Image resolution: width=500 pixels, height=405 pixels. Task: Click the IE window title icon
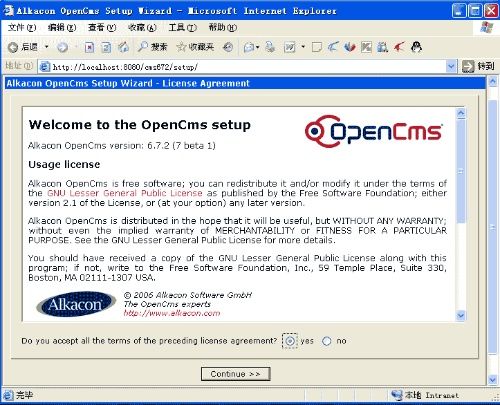(9, 10)
